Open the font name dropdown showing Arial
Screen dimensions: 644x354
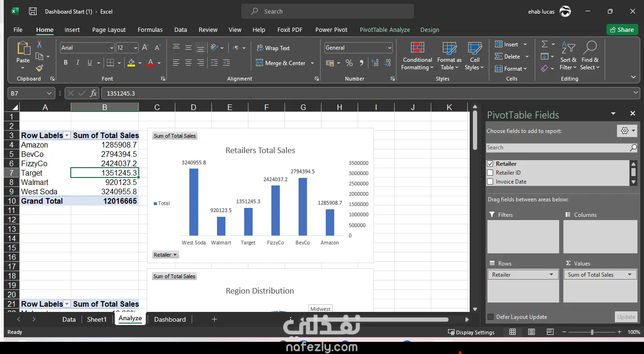112,48
